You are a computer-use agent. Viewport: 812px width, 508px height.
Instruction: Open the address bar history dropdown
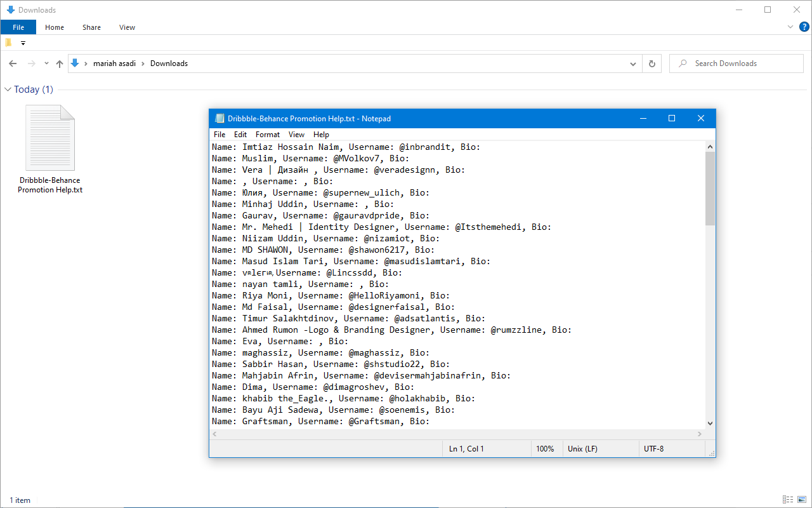click(x=633, y=63)
